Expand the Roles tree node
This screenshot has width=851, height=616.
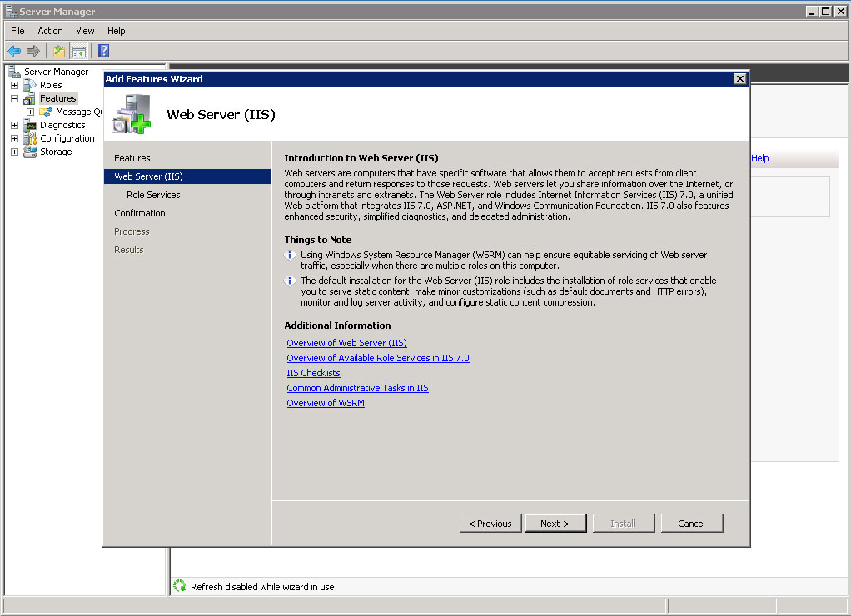point(15,85)
